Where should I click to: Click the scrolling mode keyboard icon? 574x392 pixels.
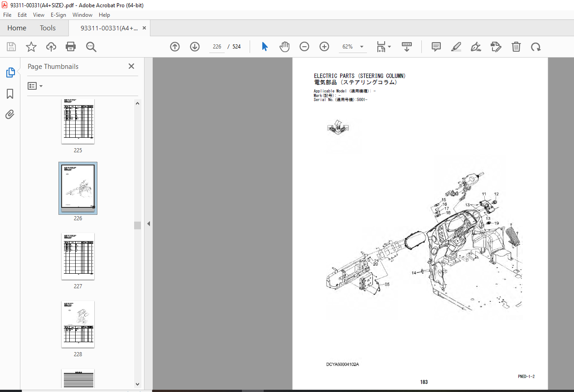[407, 47]
